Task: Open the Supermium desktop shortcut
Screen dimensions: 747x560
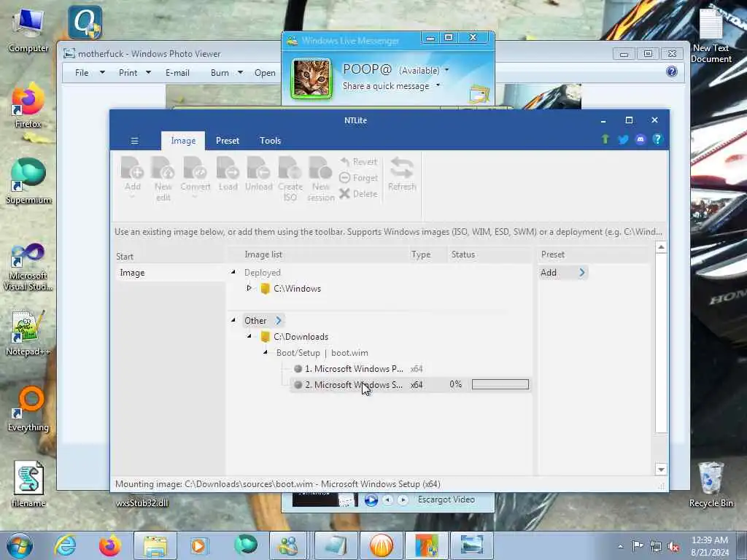Action: click(28, 182)
